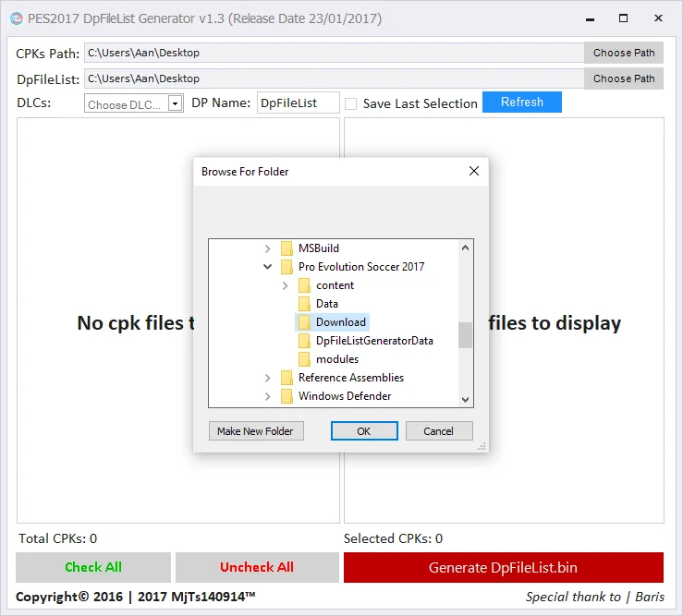Select the modules folder
The width and height of the screenshot is (683, 616).
337,359
